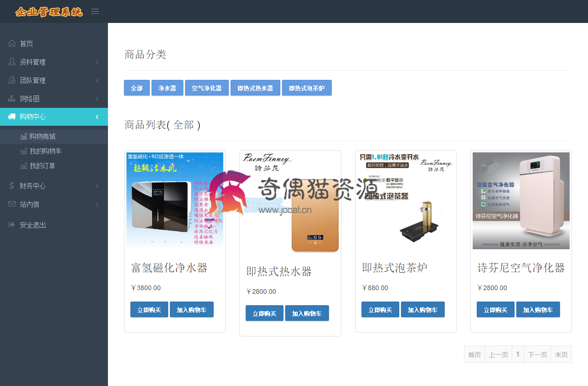
Task: Click the bar-chart icon beside 我的购物车
Action: (x=24, y=151)
